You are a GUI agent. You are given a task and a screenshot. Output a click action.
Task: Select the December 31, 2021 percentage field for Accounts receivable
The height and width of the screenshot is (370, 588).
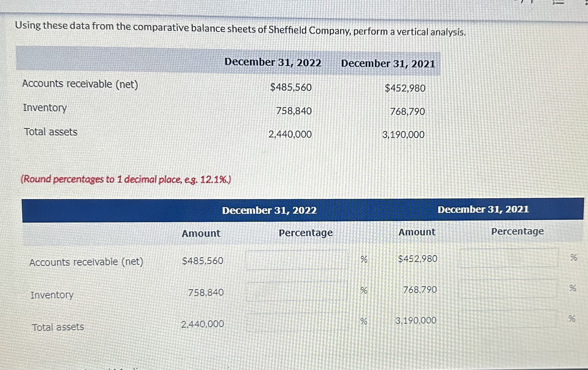(509, 258)
